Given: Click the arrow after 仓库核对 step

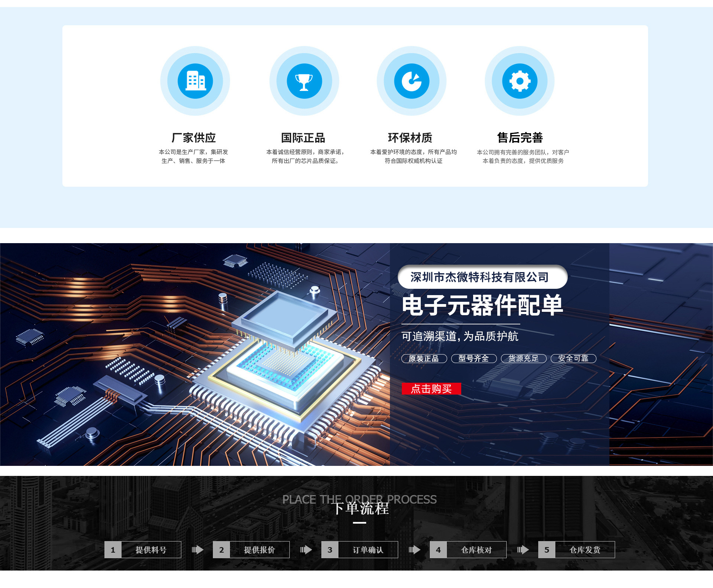Looking at the screenshot, I should [x=523, y=549].
